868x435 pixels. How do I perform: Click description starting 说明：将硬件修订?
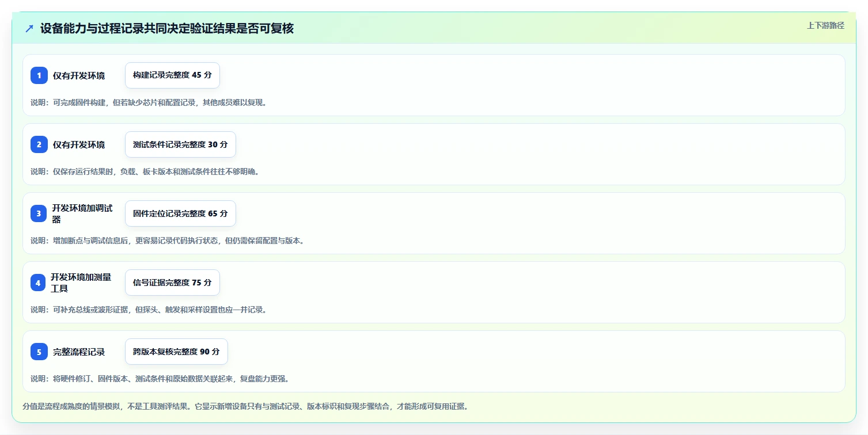click(160, 379)
